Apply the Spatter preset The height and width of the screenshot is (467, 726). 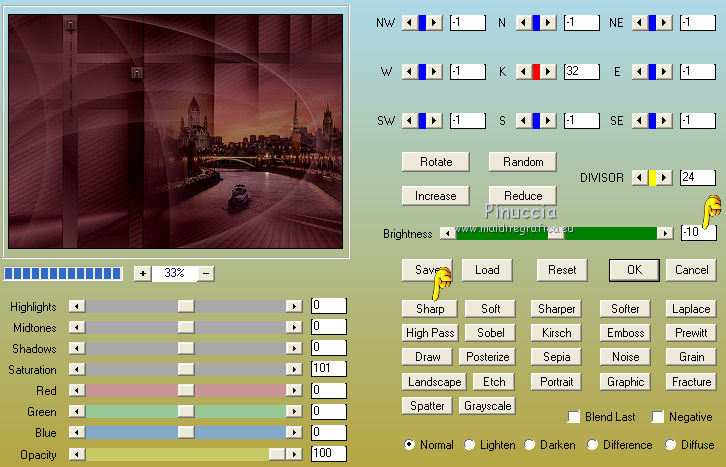point(427,406)
